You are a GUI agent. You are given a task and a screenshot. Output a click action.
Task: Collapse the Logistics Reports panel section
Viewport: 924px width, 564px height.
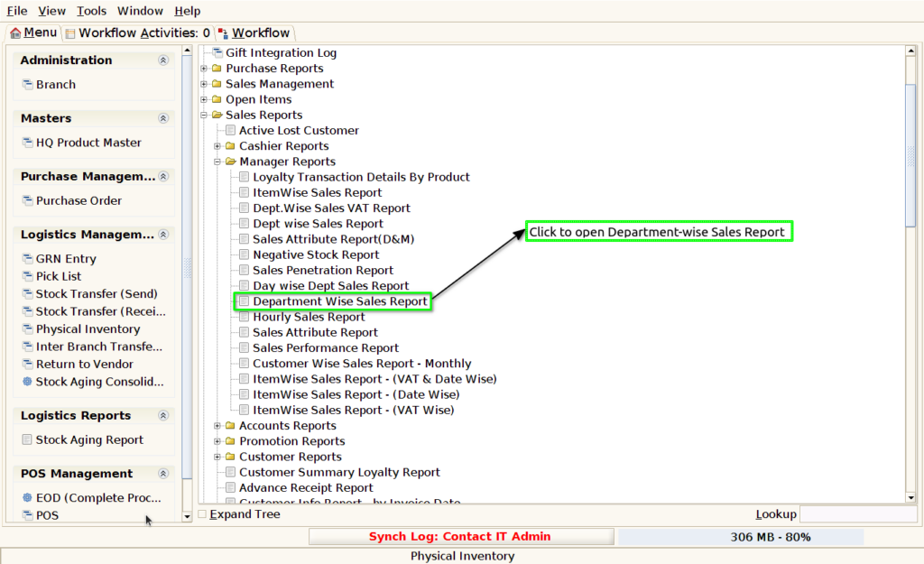point(163,415)
